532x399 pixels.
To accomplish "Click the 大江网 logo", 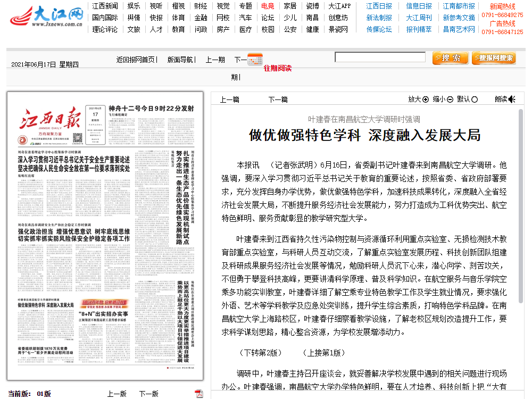I will (47, 17).
